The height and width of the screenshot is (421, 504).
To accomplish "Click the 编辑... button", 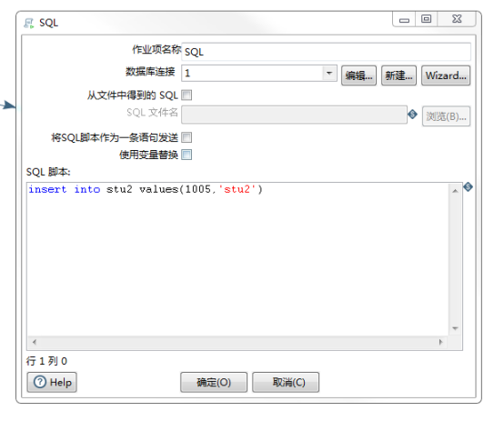I will 358,75.
